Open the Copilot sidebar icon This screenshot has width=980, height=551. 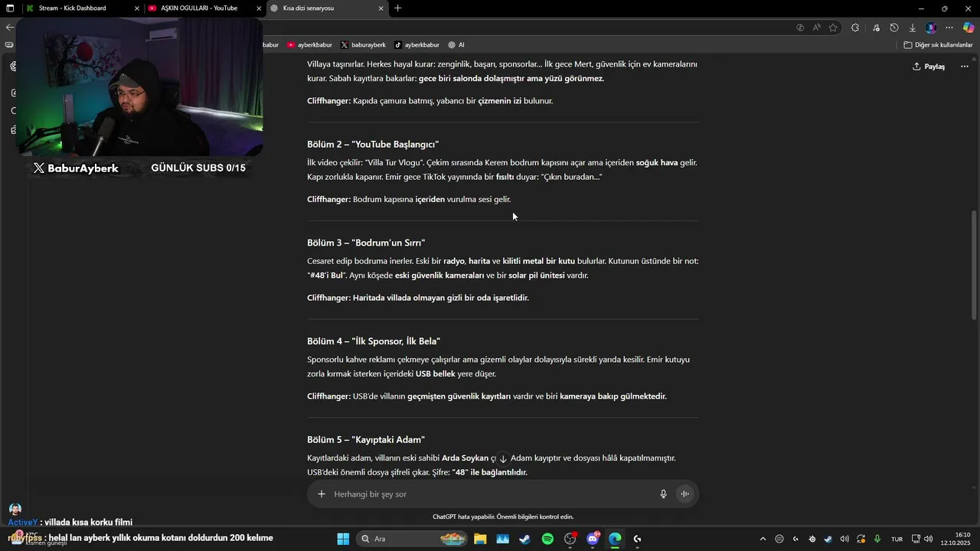tap(969, 28)
